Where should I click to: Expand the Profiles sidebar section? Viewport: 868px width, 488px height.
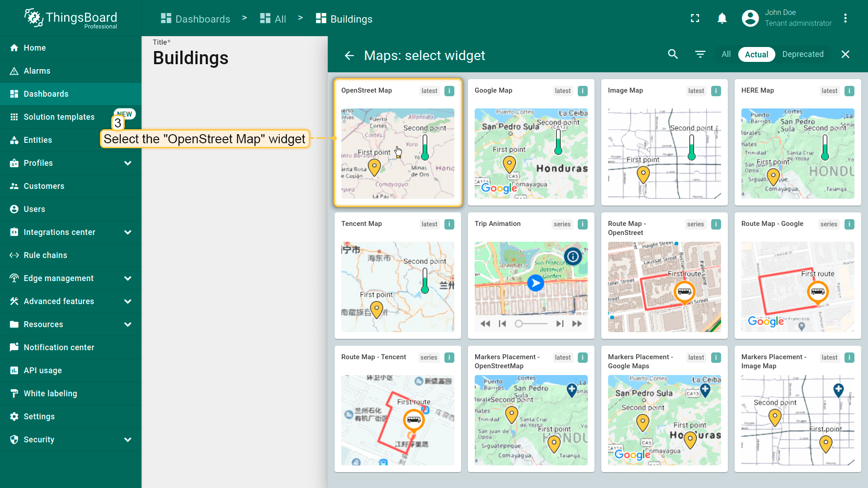point(128,163)
